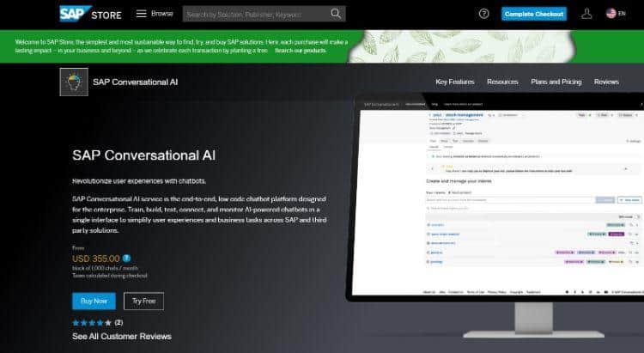Viewport: 644px width, 353px height.
Task: Expand the Browse menu label
Action: click(162, 14)
